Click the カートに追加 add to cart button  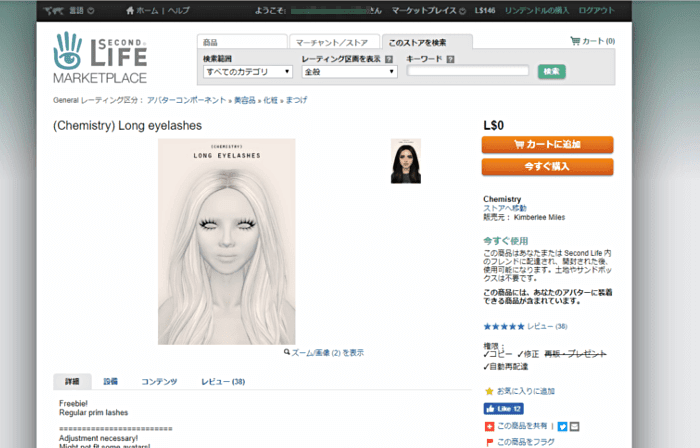(547, 145)
